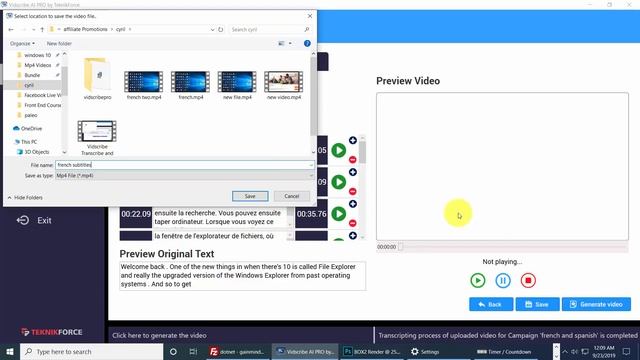Click the File name input field

(x=182, y=165)
